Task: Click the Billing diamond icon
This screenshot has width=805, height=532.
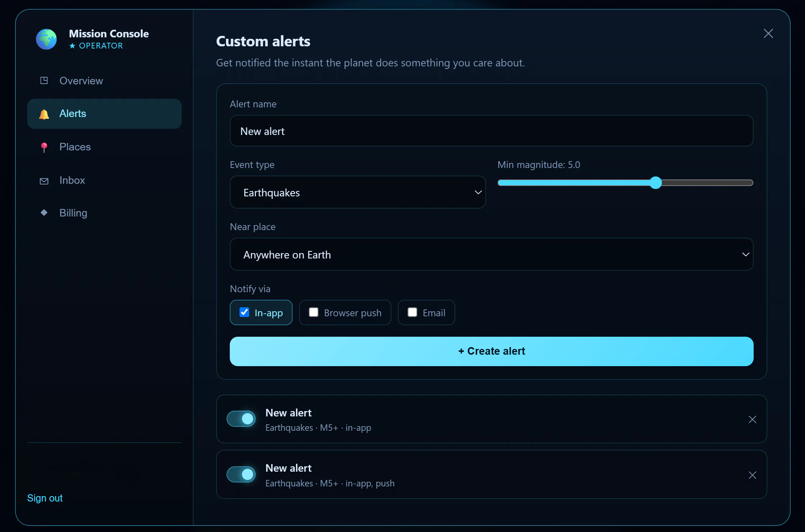Action: pyautogui.click(x=44, y=213)
